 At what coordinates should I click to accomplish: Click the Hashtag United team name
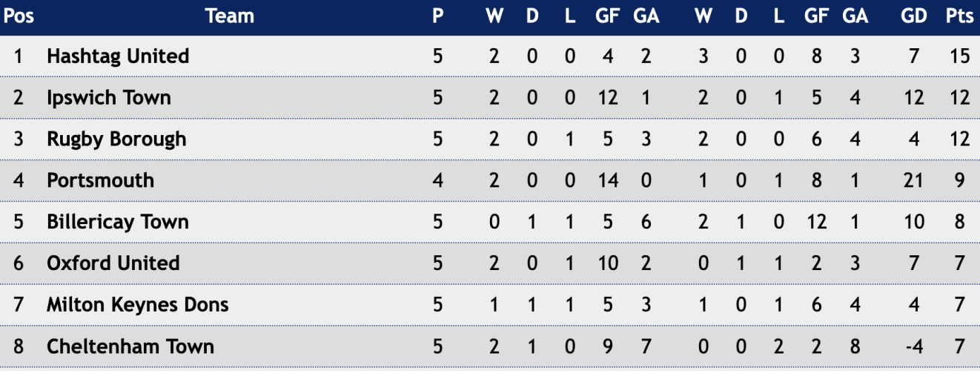tap(118, 56)
